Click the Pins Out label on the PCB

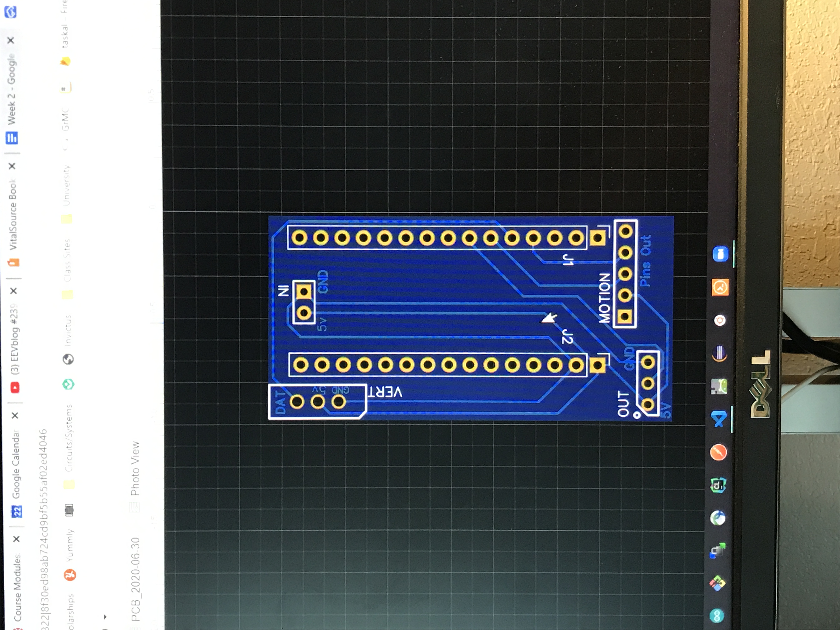[646, 261]
